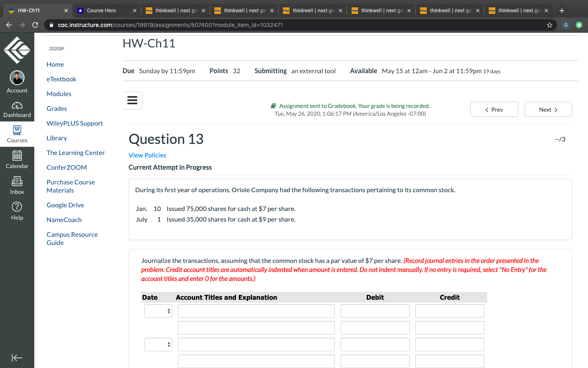Click the Next button
This screenshot has height=368, width=588.
548,109
